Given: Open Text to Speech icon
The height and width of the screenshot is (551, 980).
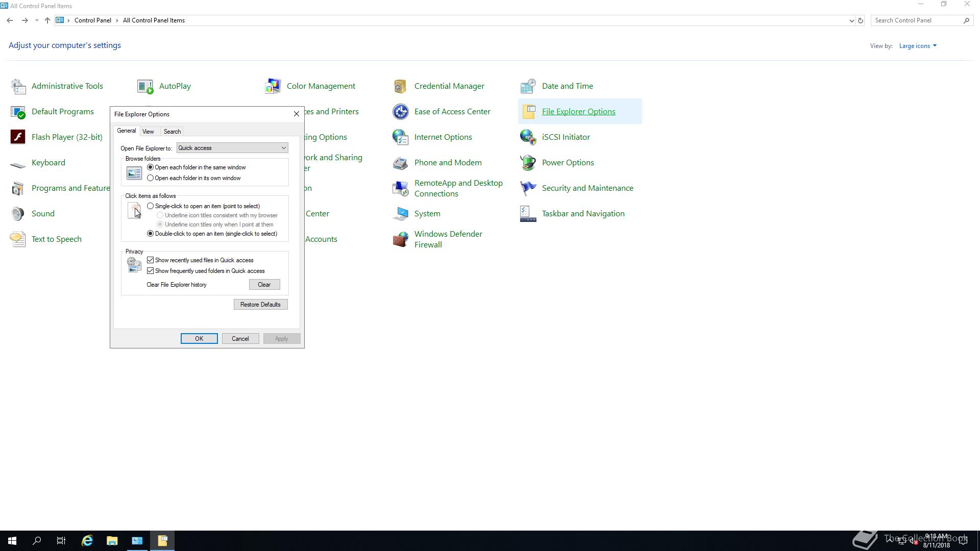Looking at the screenshot, I should point(18,239).
